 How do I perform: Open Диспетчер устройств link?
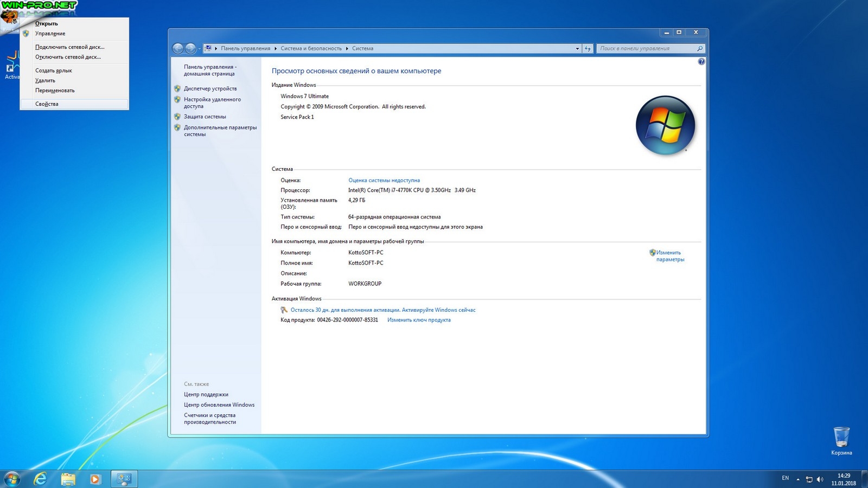point(210,89)
